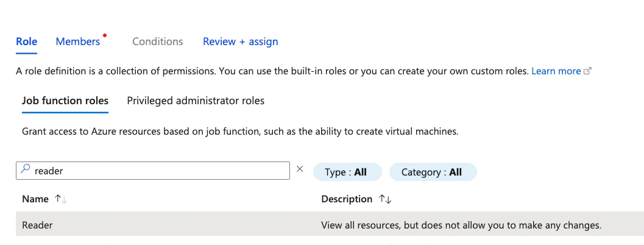The height and width of the screenshot is (245, 644).
Task: Open the Members tab
Action: coord(77,41)
